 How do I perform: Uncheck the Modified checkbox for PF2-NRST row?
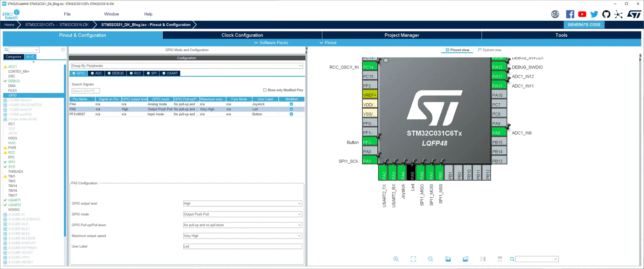291,114
